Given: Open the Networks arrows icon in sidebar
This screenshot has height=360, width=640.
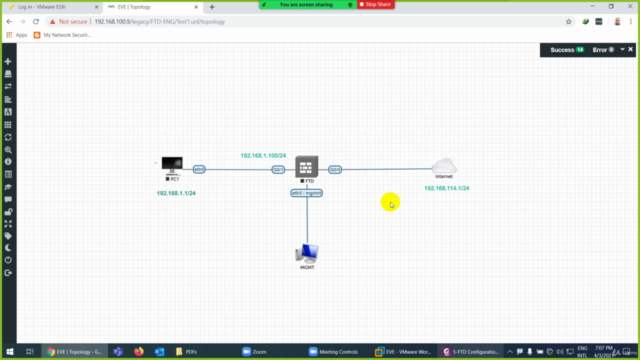Looking at the screenshot, I should pyautogui.click(x=8, y=87).
